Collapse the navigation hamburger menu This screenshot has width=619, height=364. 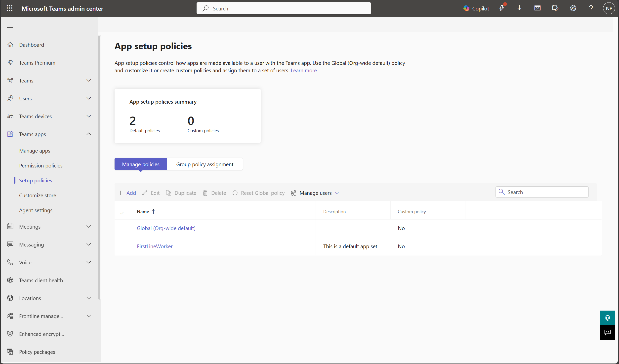click(10, 26)
